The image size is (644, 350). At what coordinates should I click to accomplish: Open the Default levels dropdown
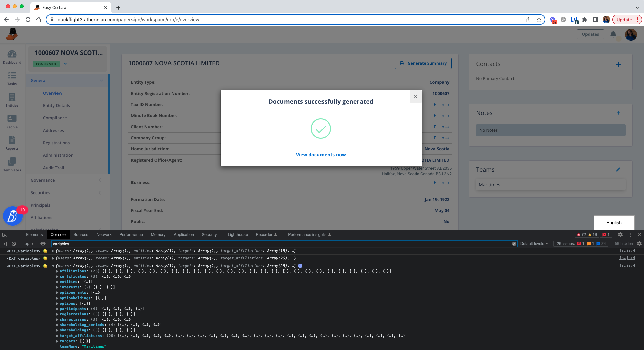click(534, 244)
